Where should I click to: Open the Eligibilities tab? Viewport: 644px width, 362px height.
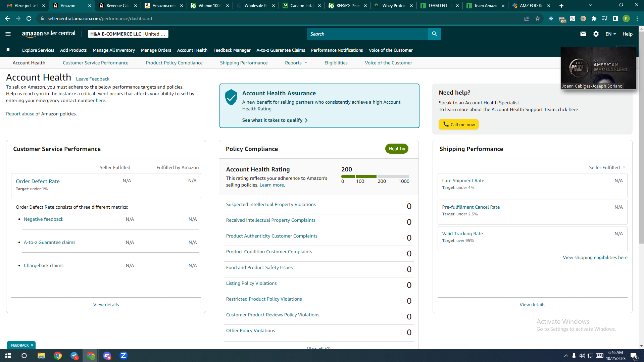click(336, 63)
